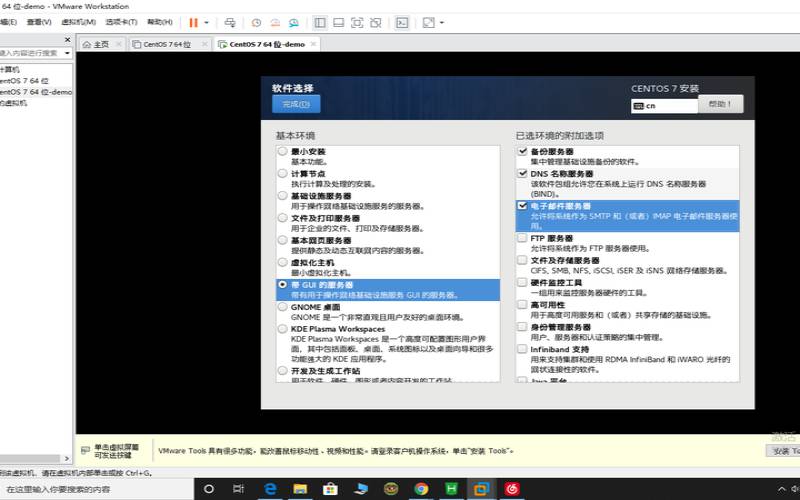Close the library side panel
The image size is (800, 500).
tap(67, 39)
